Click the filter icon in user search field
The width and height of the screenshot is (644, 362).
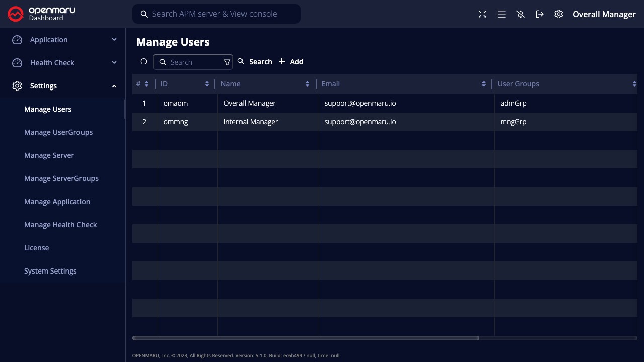227,62
